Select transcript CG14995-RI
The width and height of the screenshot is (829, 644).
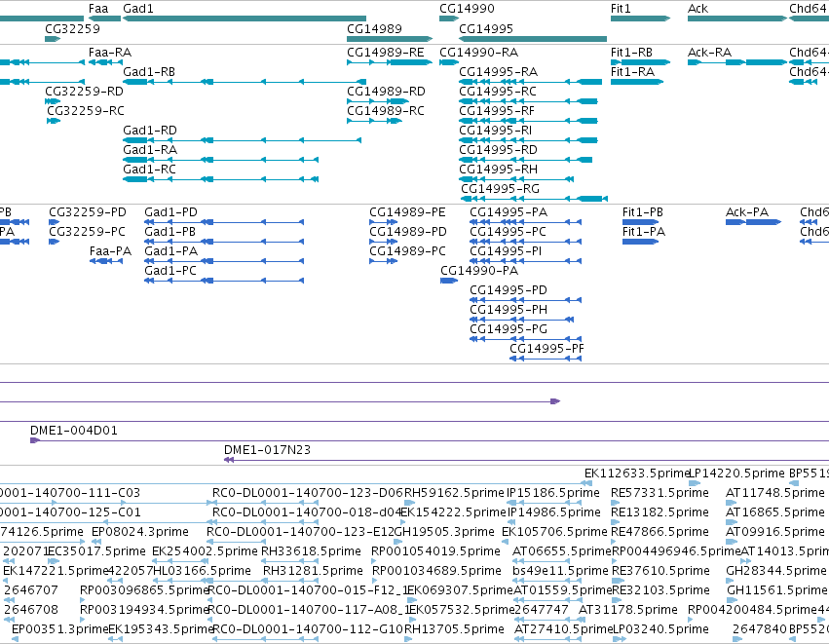point(528,140)
